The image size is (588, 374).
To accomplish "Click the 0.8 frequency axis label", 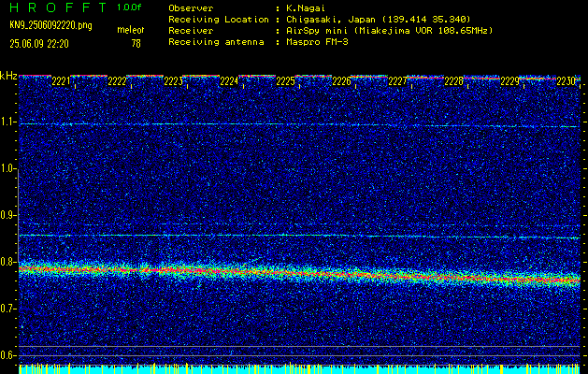I will (x=7, y=262).
